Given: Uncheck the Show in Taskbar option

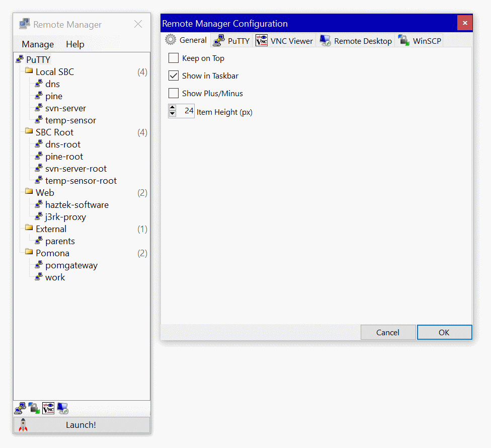Looking at the screenshot, I should tap(174, 76).
